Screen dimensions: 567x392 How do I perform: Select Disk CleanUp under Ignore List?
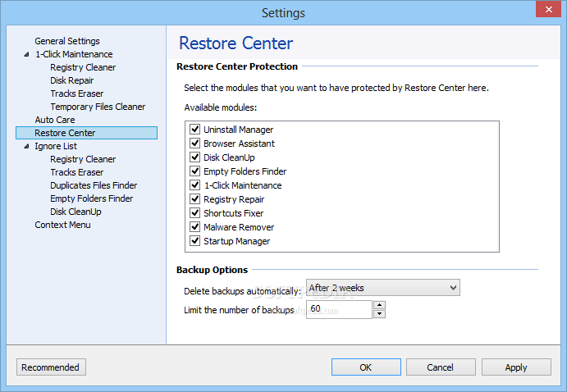[x=76, y=212]
